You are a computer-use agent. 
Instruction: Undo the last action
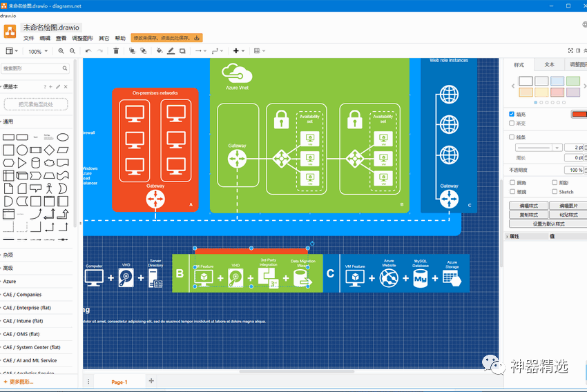(x=88, y=51)
